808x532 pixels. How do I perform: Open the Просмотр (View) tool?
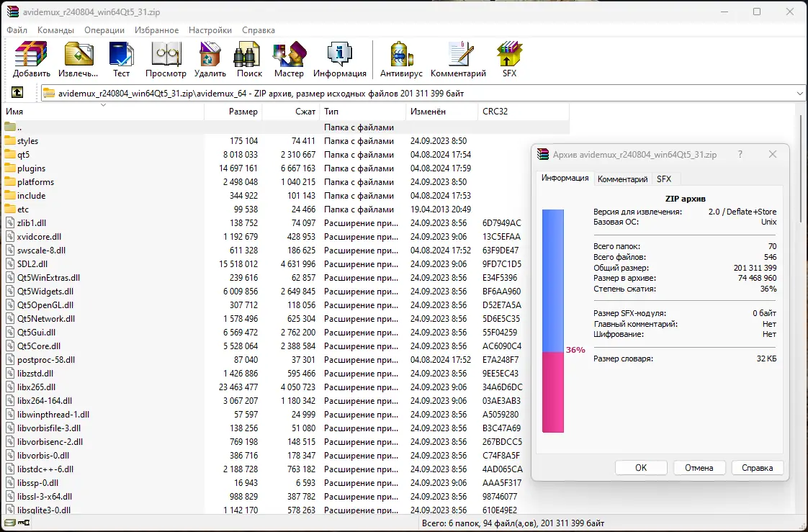166,54
